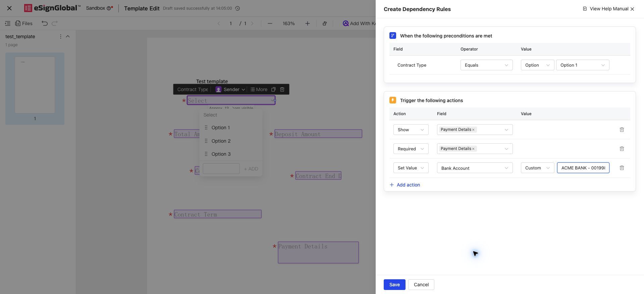644x294 pixels.
Task: Delete the Contract Type field
Action: click(282, 89)
